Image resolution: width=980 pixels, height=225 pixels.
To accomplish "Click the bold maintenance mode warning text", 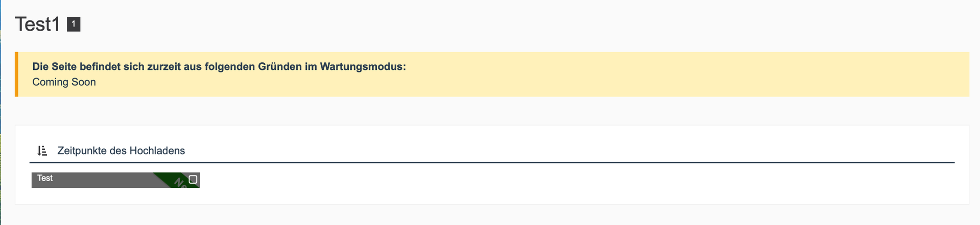I will (219, 67).
